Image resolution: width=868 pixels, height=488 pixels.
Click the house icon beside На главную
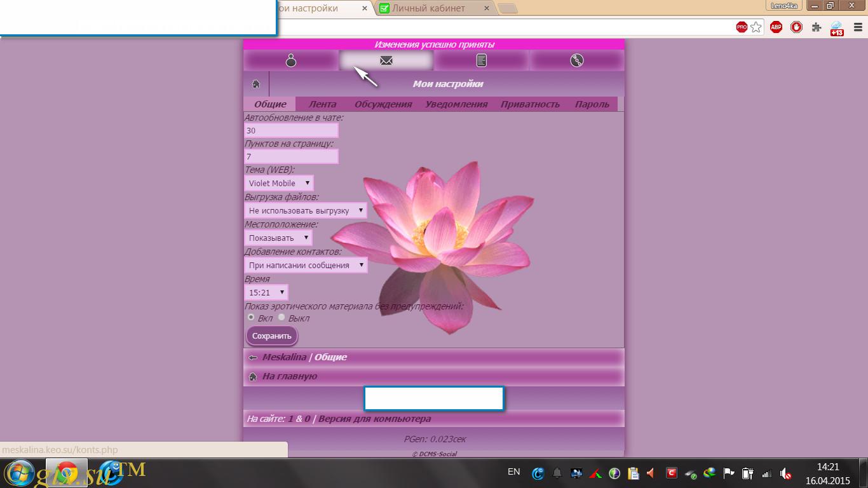tap(253, 377)
